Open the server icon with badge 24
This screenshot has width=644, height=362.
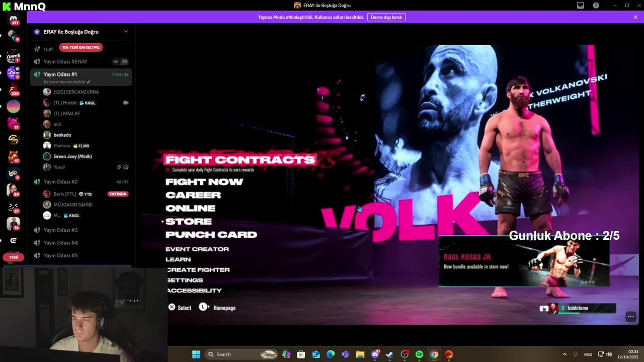pos(14,190)
